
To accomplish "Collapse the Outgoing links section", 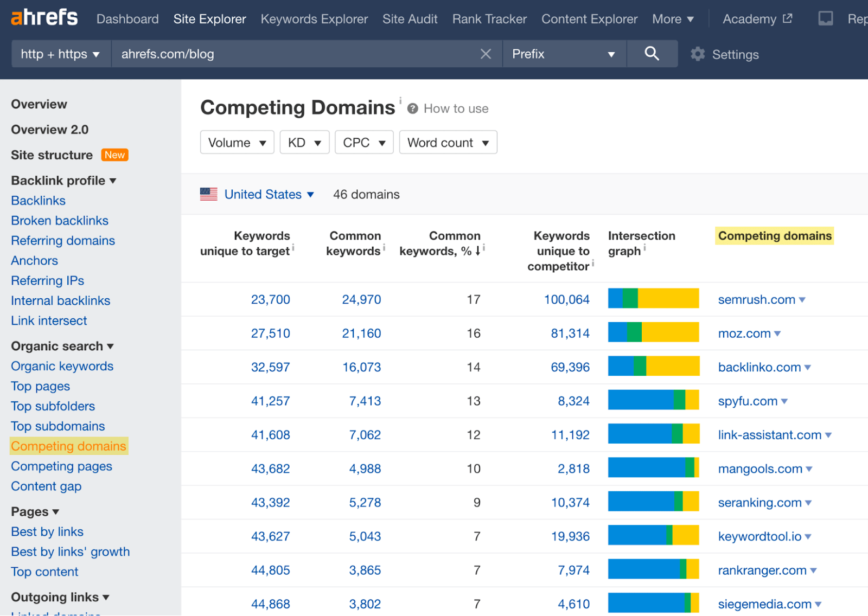I will point(60,597).
